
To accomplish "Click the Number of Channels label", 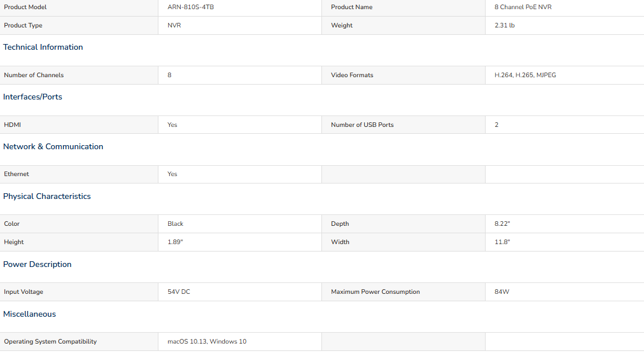I will tap(34, 75).
